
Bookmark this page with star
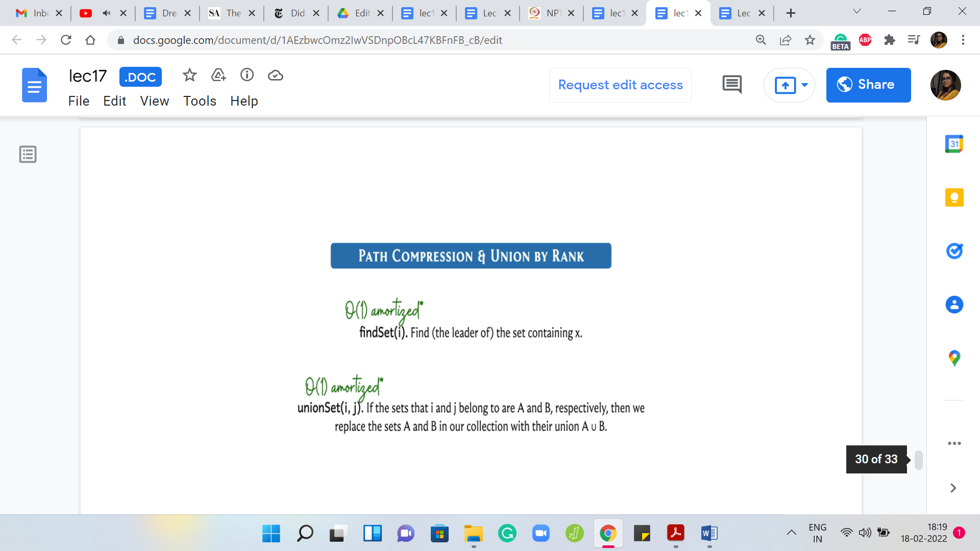810,40
